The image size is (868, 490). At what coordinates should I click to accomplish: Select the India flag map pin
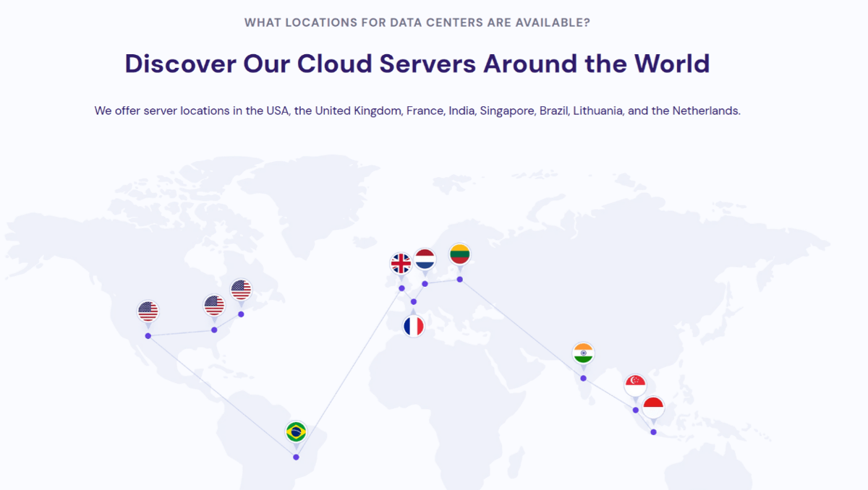pyautogui.click(x=583, y=352)
